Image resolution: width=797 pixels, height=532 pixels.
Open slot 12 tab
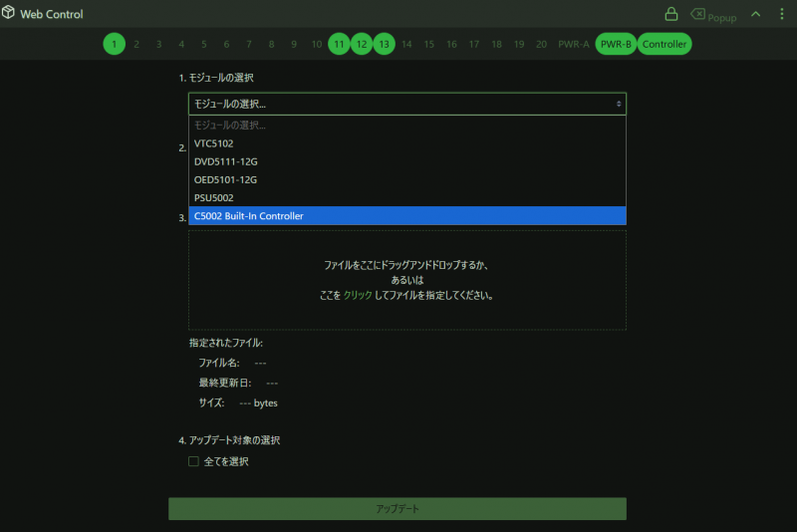[x=362, y=44]
